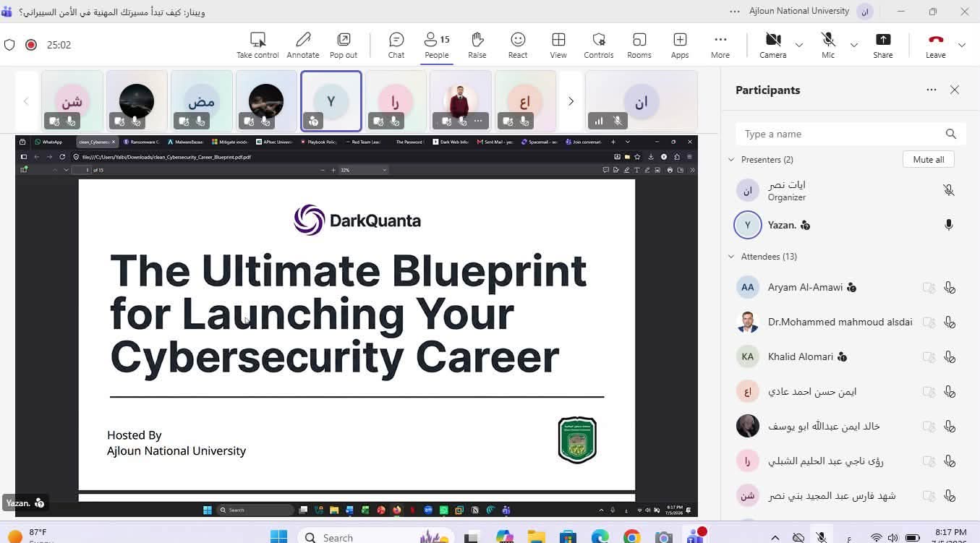Open the More actions menu
This screenshot has width=980, height=543.
point(720,45)
